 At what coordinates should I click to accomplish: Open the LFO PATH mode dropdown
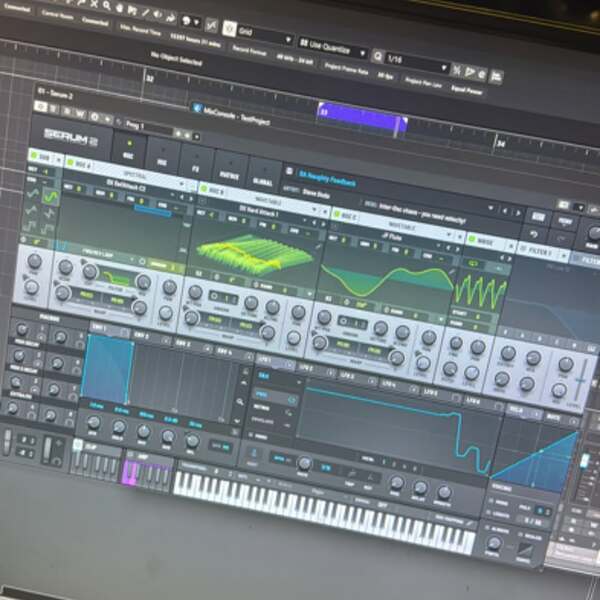coord(278,377)
